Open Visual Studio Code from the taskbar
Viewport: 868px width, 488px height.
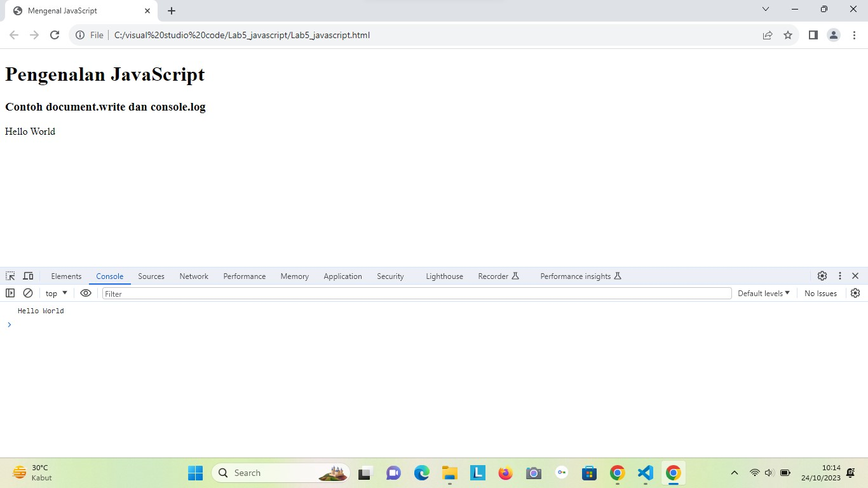(645, 473)
